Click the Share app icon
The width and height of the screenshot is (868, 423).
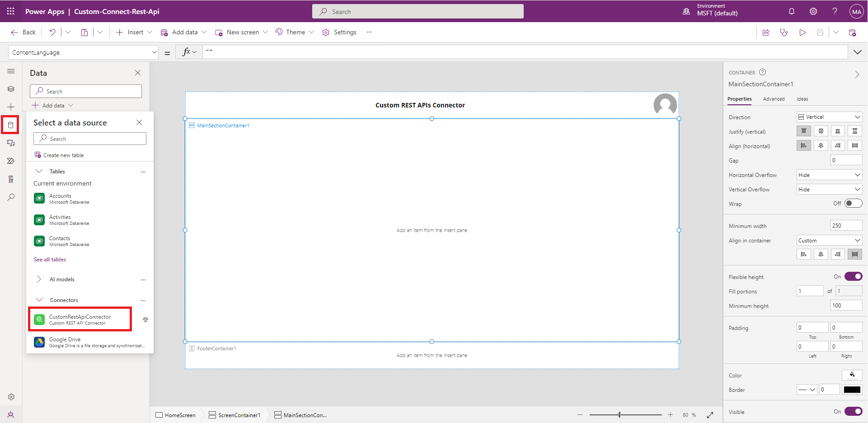pos(766,33)
